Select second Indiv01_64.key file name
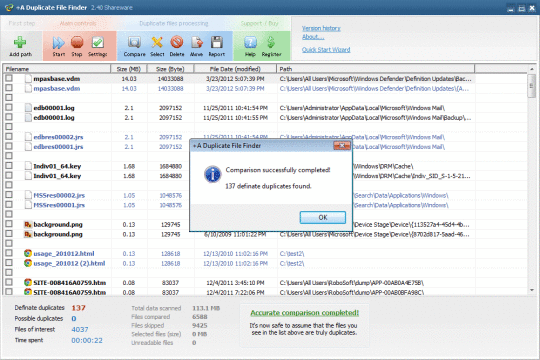This screenshot has width=540, height=360. (57, 176)
